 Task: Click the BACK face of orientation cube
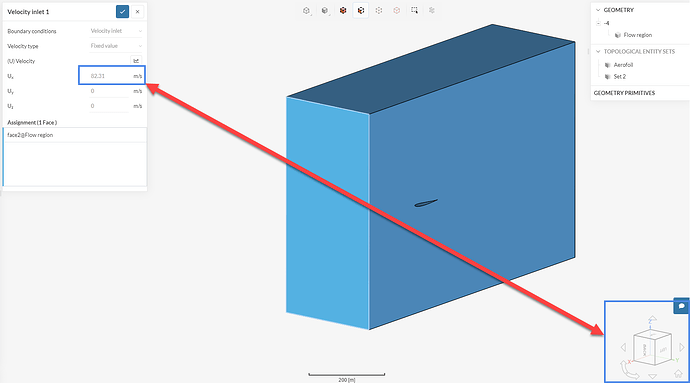click(645, 350)
